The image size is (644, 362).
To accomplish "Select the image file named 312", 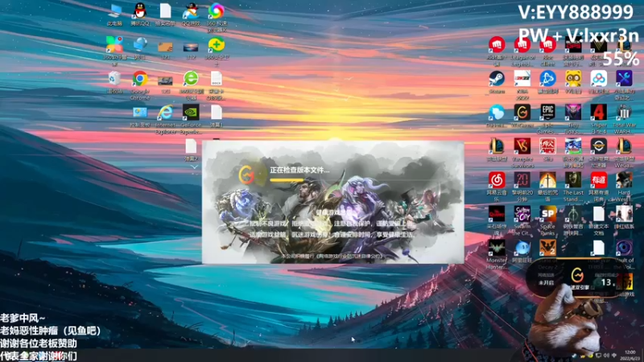I will point(191,47).
